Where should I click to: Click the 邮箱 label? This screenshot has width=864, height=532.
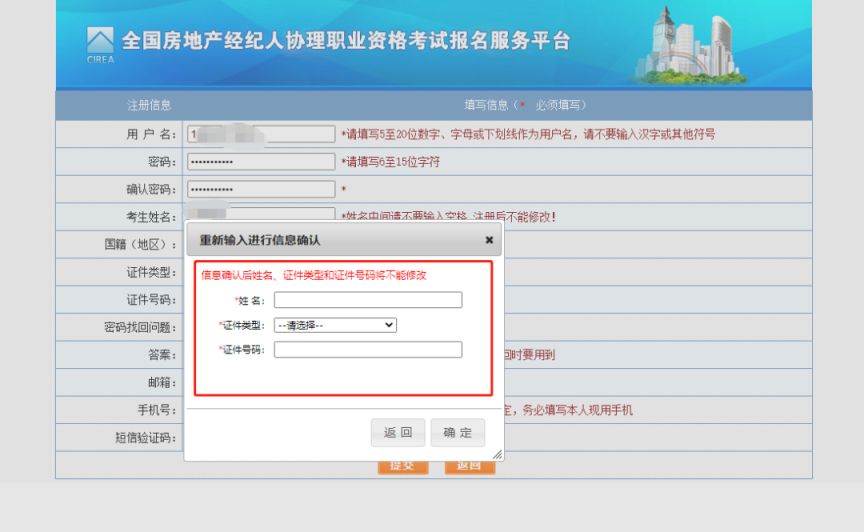point(161,383)
